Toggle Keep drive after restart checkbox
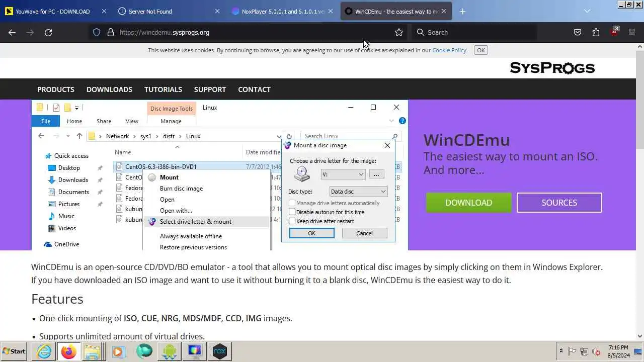The height and width of the screenshot is (362, 644). click(x=292, y=221)
